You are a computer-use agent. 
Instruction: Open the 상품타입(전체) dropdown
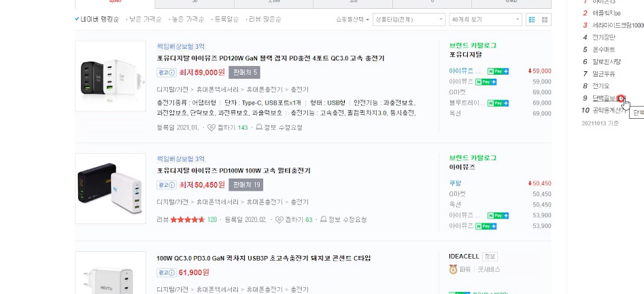[409, 19]
